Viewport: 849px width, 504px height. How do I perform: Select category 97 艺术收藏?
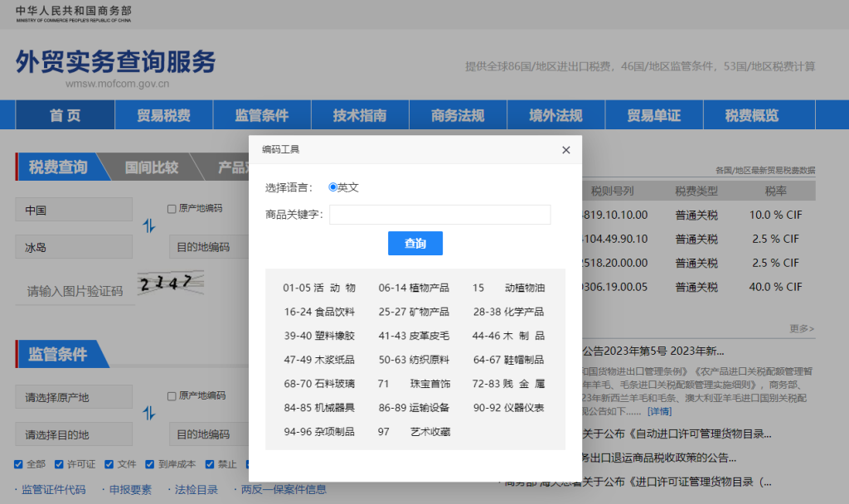coord(414,431)
